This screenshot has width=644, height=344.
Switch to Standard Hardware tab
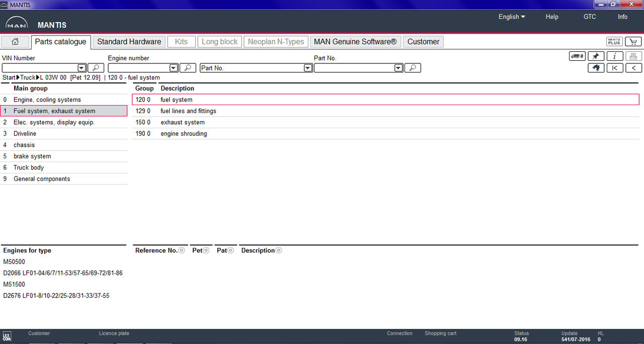click(x=129, y=42)
